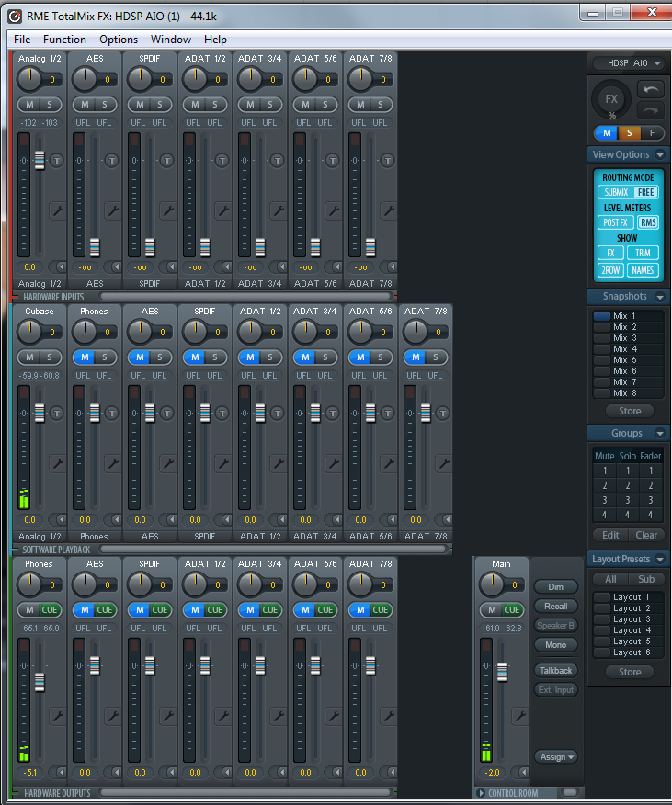
Task: Collapse the View Options section
Action: tap(661, 154)
